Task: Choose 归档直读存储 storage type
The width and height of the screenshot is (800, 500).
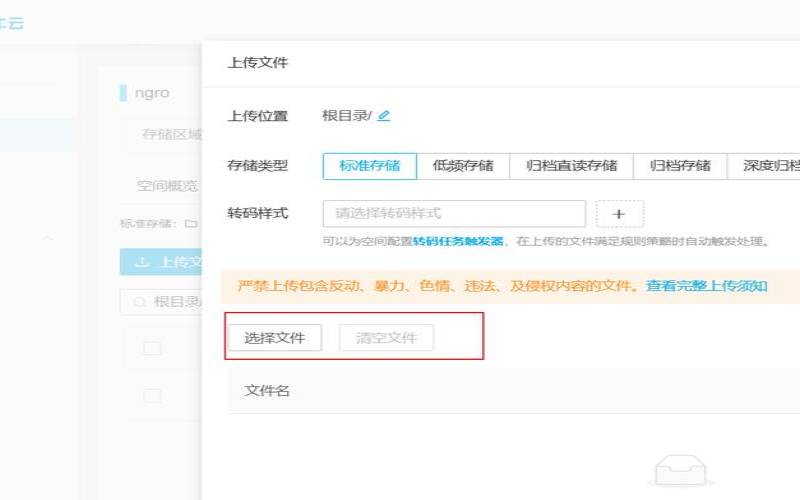Action: (571, 166)
